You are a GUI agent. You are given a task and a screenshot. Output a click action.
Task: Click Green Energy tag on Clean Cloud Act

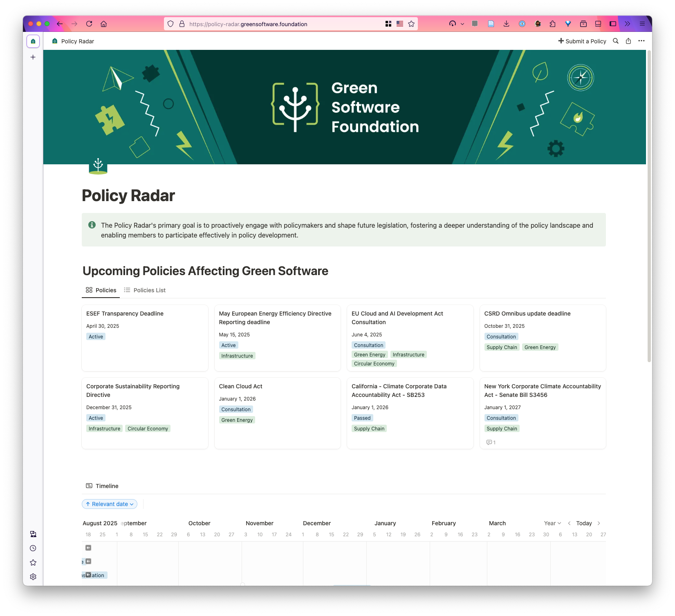(x=237, y=420)
